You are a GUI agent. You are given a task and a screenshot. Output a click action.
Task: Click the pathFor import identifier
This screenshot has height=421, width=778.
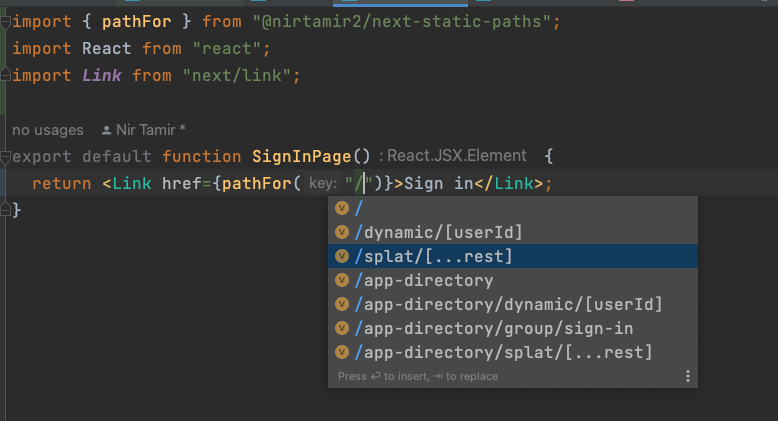click(x=136, y=22)
